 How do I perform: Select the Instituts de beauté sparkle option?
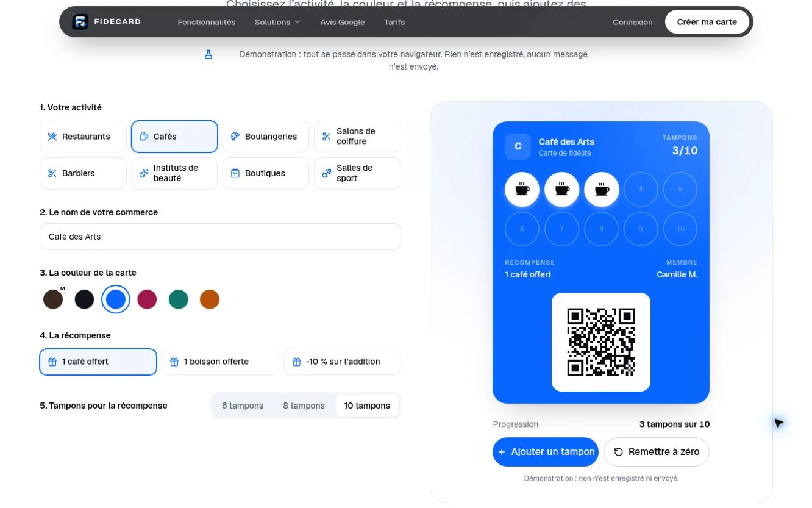click(x=174, y=173)
